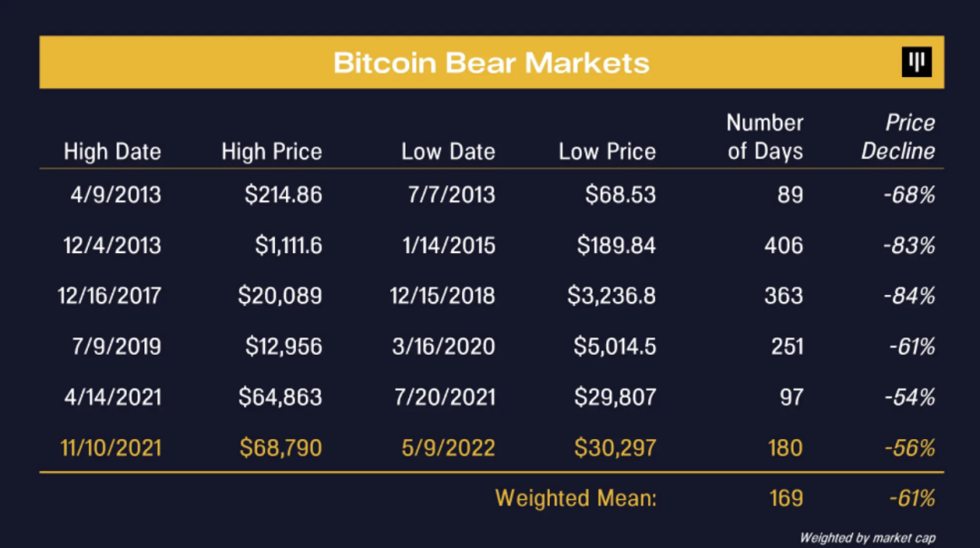
Task: Click the Low Price column header
Action: click(x=607, y=152)
